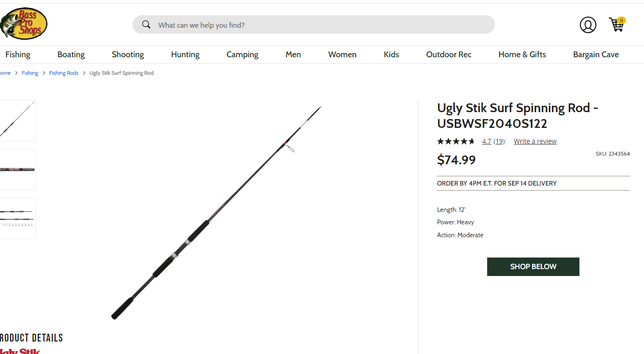Open the Camping menu
The height and width of the screenshot is (354, 644).
click(x=242, y=54)
